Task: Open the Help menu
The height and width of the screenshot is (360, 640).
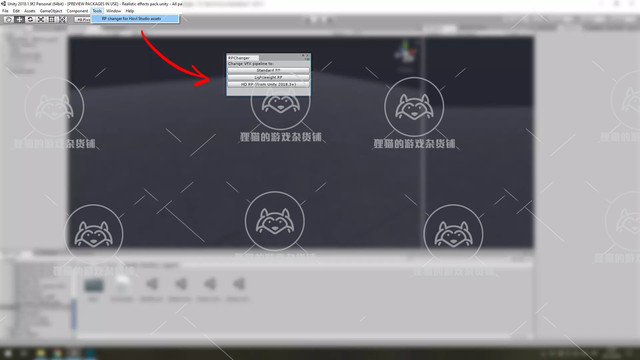Action: [130, 11]
